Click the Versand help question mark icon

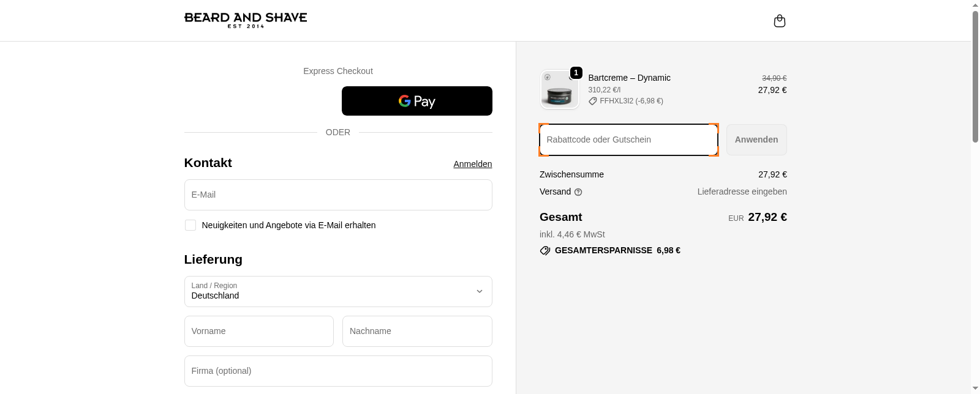pyautogui.click(x=578, y=192)
